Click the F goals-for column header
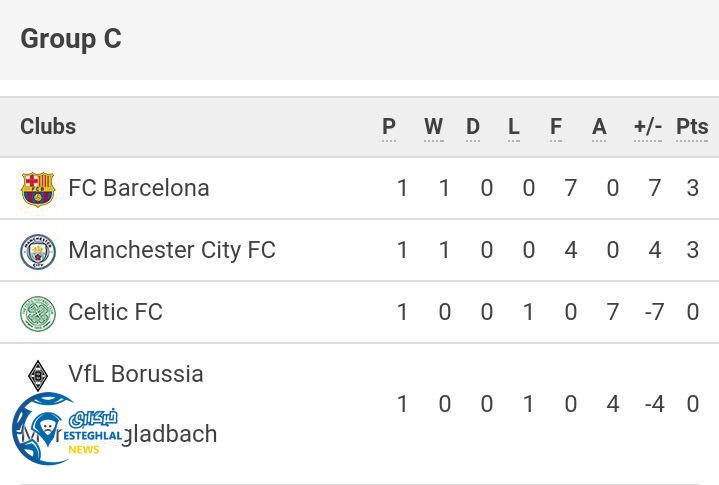Screen dimensions: 719x485 pos(556,127)
